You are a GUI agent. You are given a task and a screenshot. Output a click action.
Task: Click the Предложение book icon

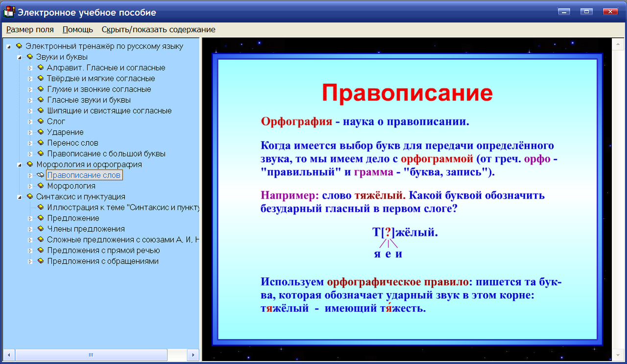point(42,218)
